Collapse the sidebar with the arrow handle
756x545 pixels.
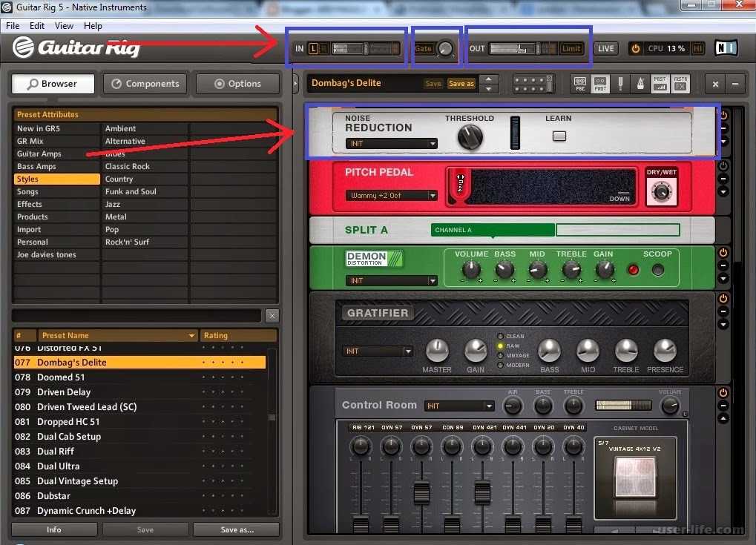[x=295, y=83]
